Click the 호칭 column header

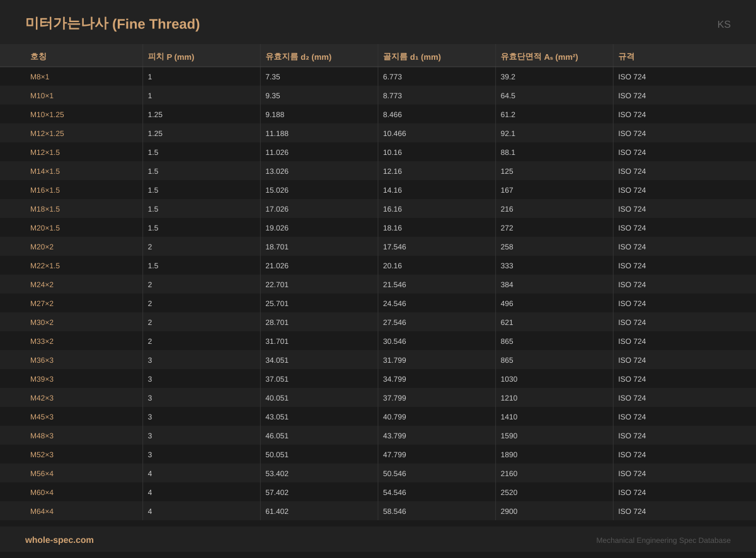38,57
